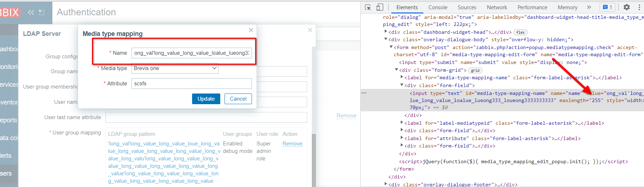Expand label for media-type-mapping-name node
The image size is (644, 187).
point(402,77)
